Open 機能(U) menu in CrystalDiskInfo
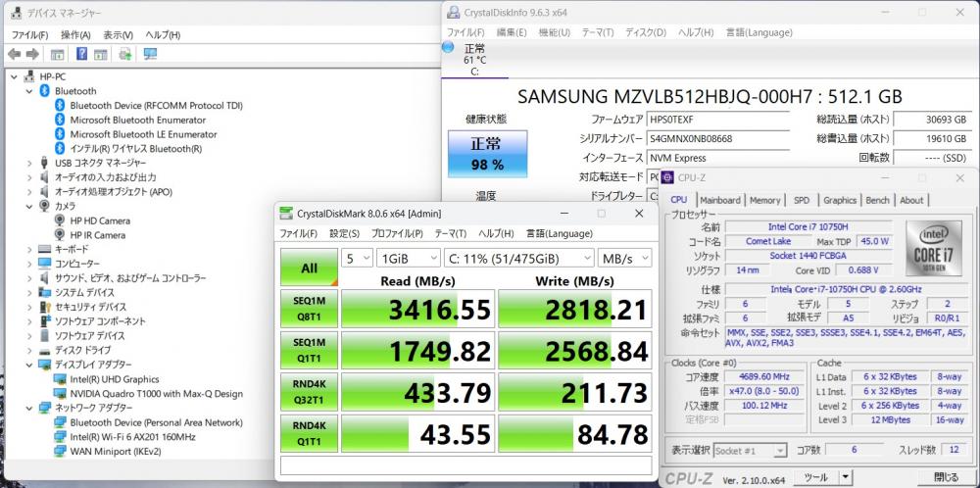 point(555,32)
